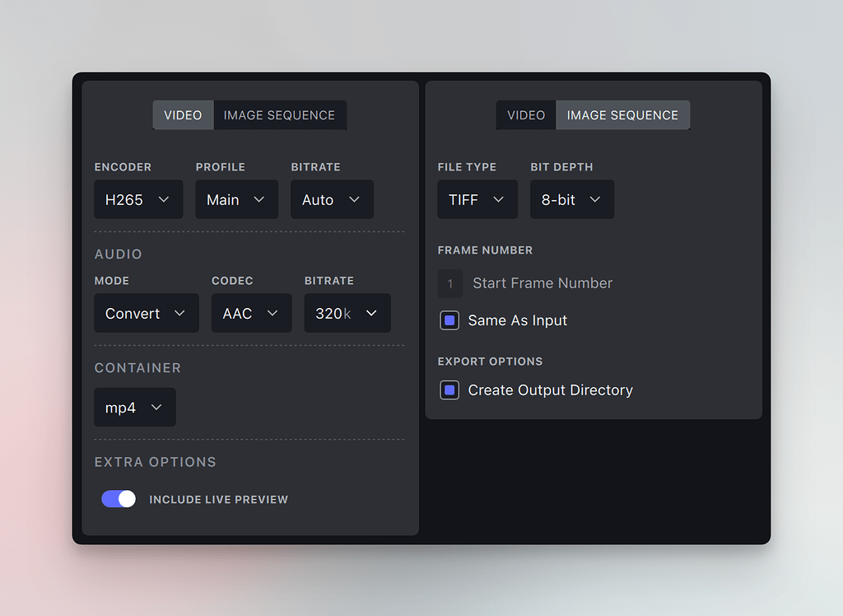The width and height of the screenshot is (843, 616).
Task: Click the chevron arrow next to Auto bitrate
Action: (x=354, y=200)
